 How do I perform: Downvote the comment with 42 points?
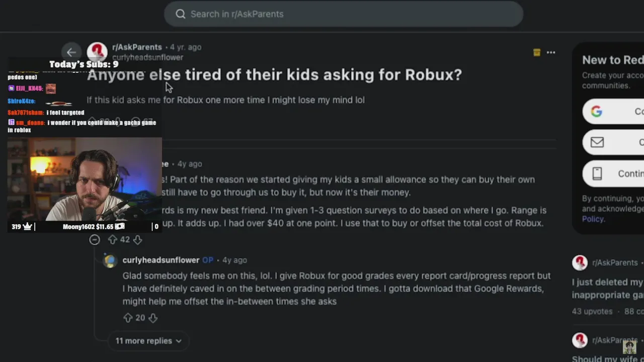(137, 240)
